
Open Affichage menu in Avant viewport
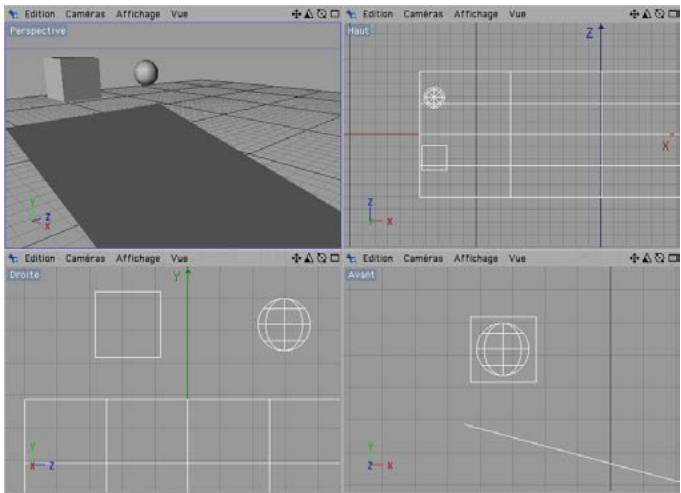coord(476,259)
